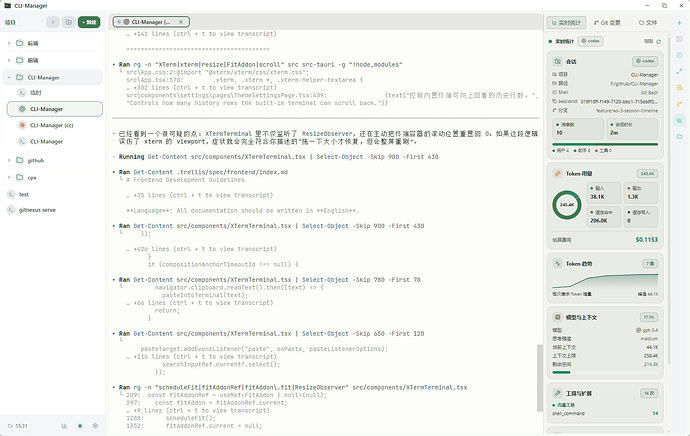Switch to the Git 变更 tab
Viewport: 690px width, 436px height.
pos(607,22)
